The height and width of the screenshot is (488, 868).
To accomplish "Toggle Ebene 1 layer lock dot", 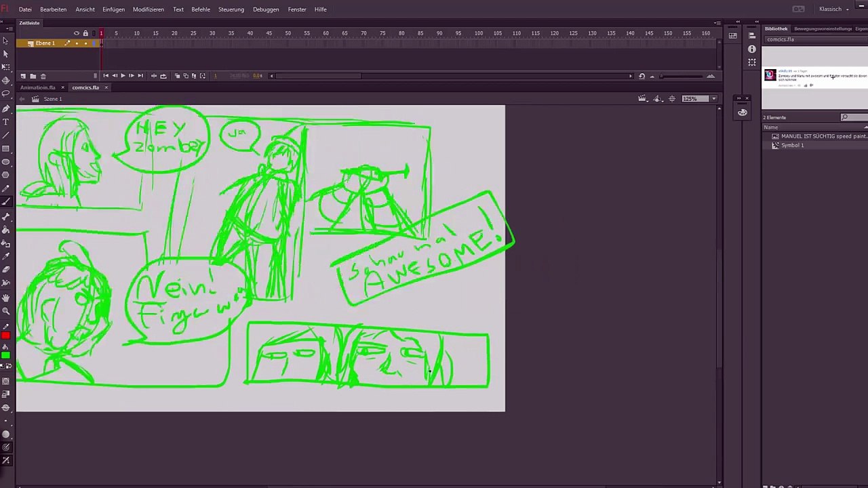I will click(85, 43).
